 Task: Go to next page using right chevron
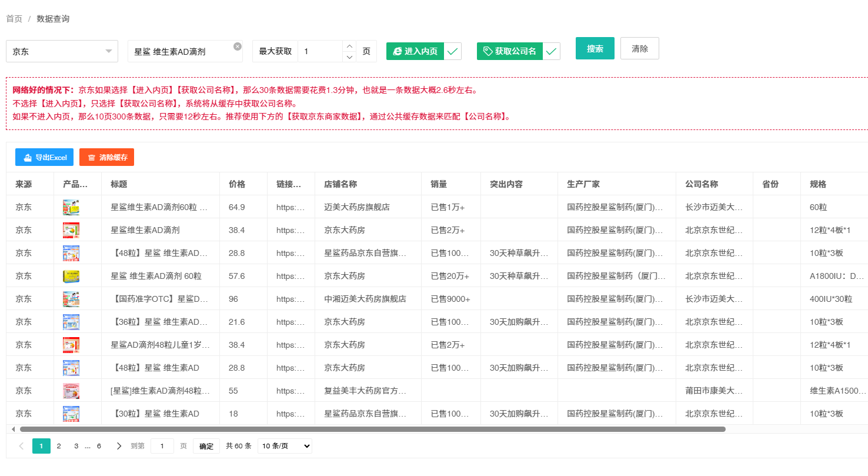point(119,446)
